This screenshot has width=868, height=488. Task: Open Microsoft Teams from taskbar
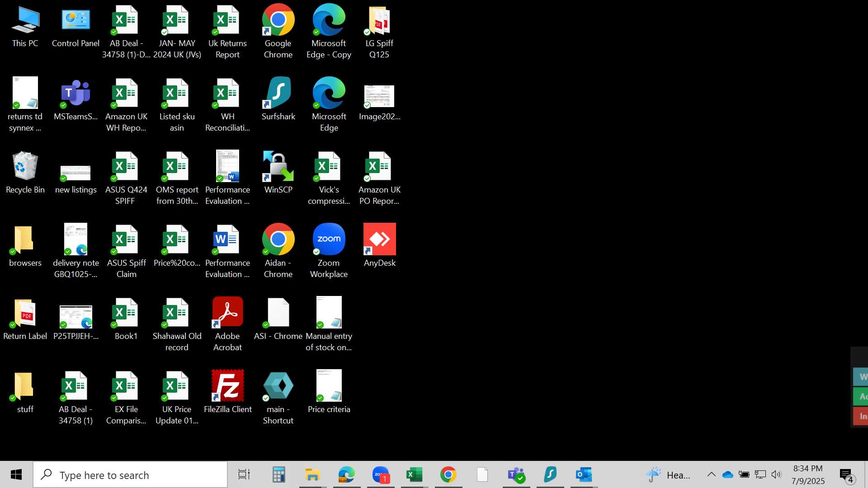[x=516, y=474]
